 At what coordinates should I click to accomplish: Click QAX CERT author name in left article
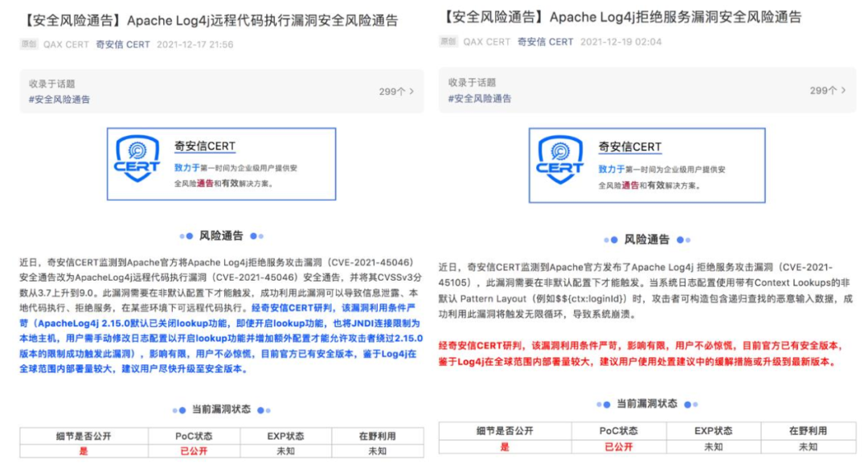[66, 44]
